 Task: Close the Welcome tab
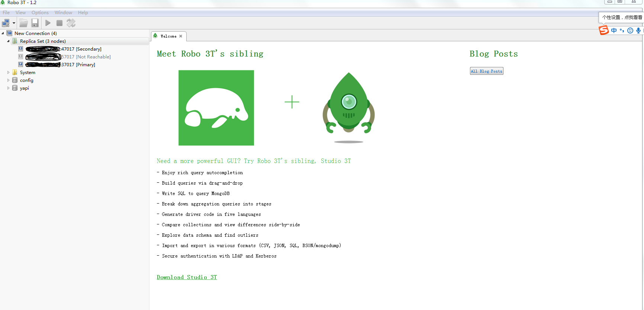point(181,36)
